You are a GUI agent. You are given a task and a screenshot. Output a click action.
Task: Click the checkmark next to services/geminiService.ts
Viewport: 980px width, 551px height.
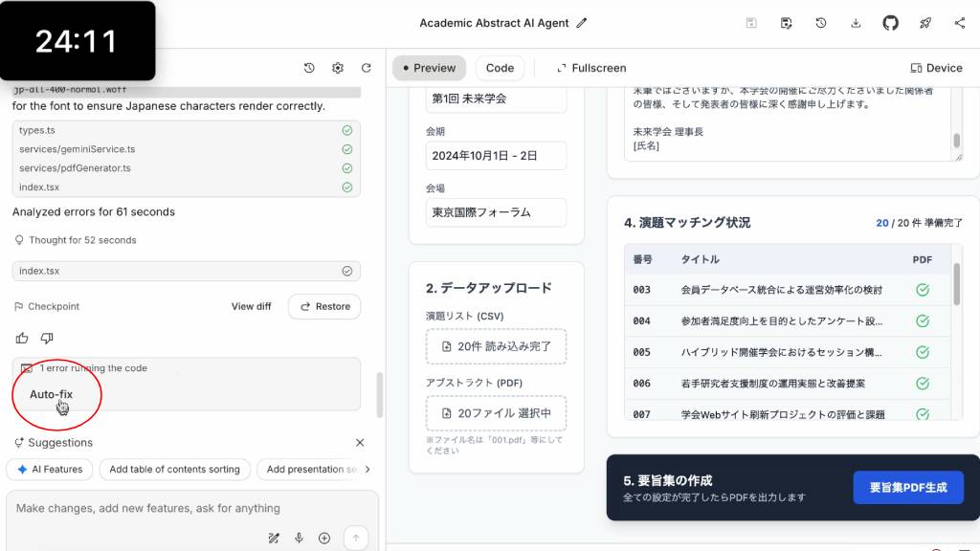(x=346, y=149)
